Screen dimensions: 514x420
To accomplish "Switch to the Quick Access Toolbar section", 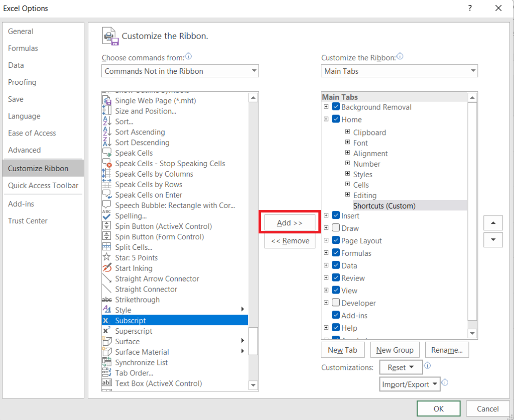I will 43,186.
